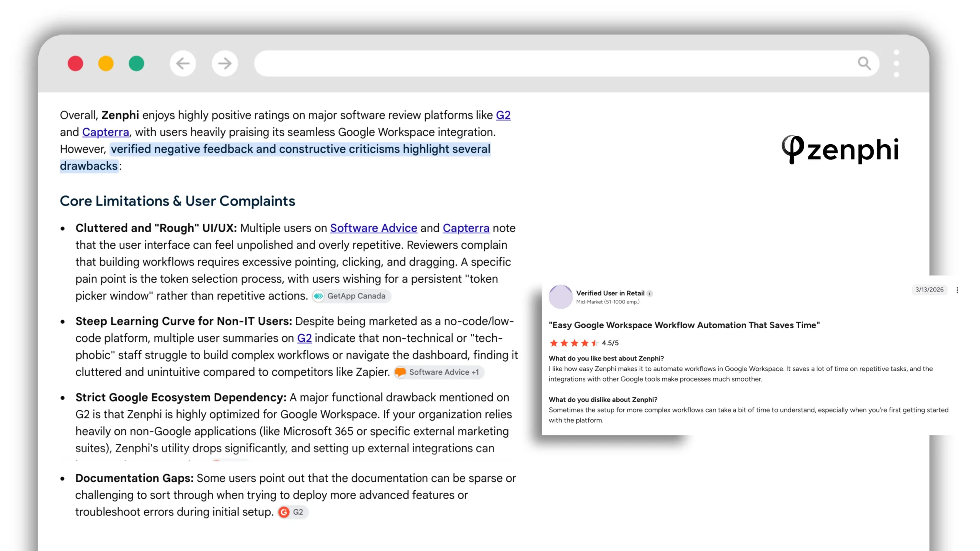The image size is (980, 551).
Task: Click the bold text Documentation Gaps:
Action: 134,478
